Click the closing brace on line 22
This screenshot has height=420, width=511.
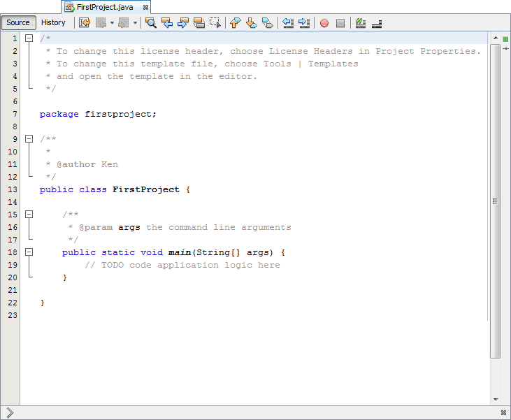pos(43,303)
